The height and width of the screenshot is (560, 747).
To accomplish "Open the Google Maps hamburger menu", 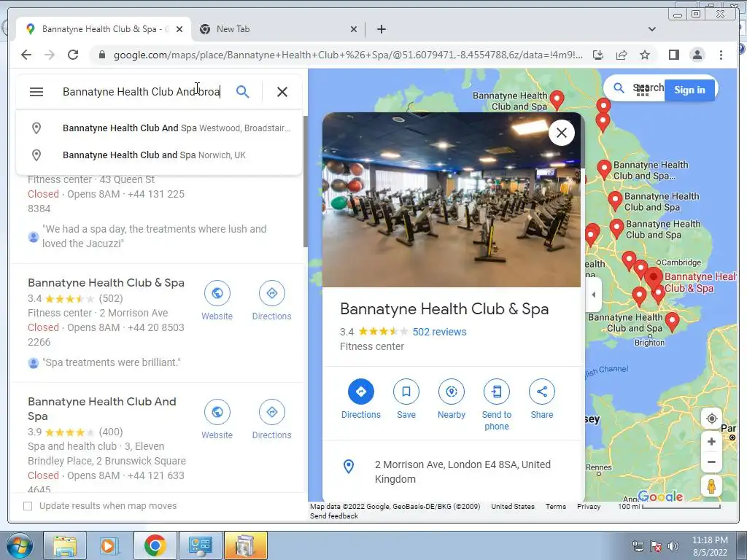I will 36,91.
